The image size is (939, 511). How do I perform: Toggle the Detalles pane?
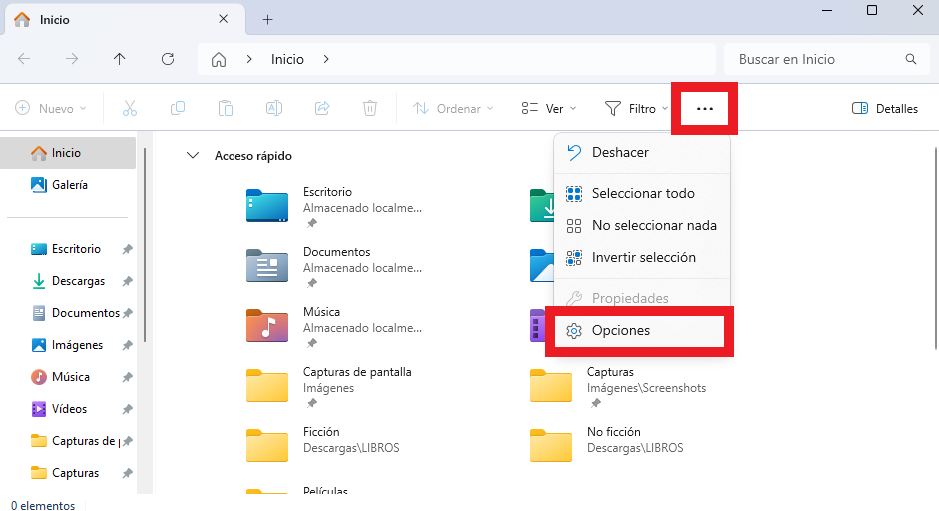point(885,108)
